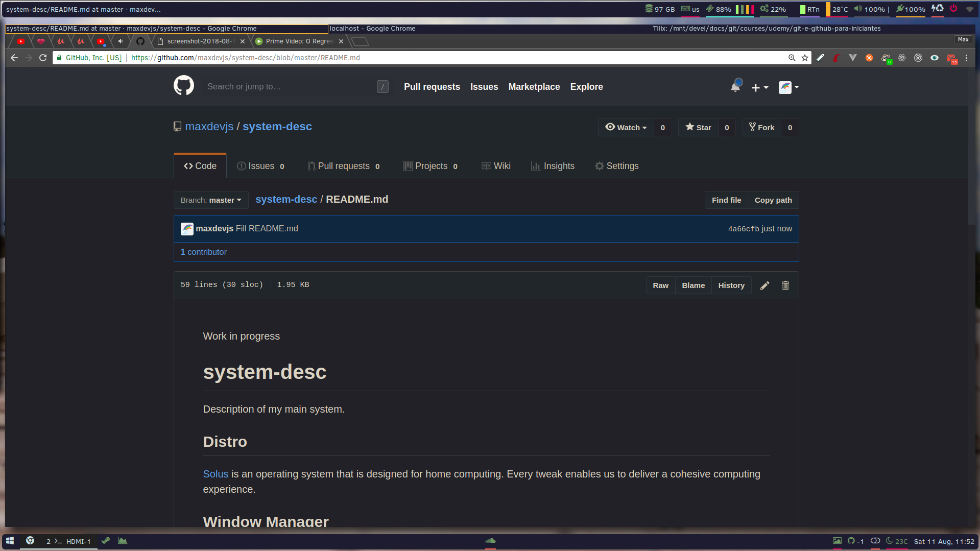The image size is (980, 551).
Task: Select the Wiki tab
Action: [496, 166]
